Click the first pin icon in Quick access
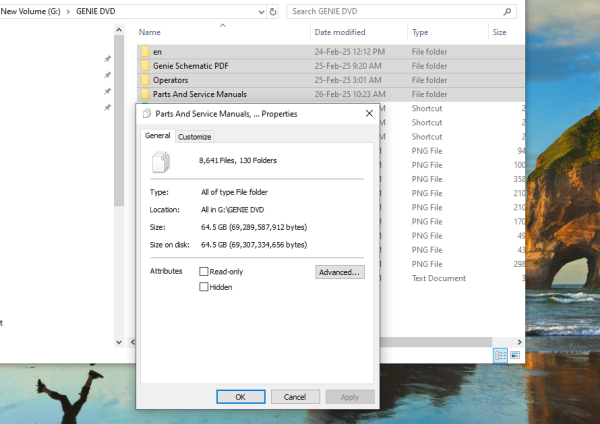600x424 pixels. [x=108, y=59]
